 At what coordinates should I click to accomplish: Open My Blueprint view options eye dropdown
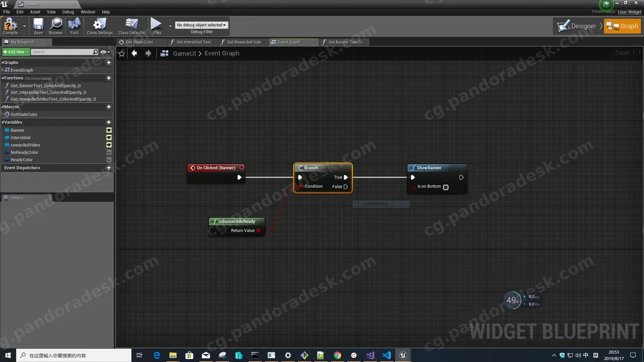105,52
